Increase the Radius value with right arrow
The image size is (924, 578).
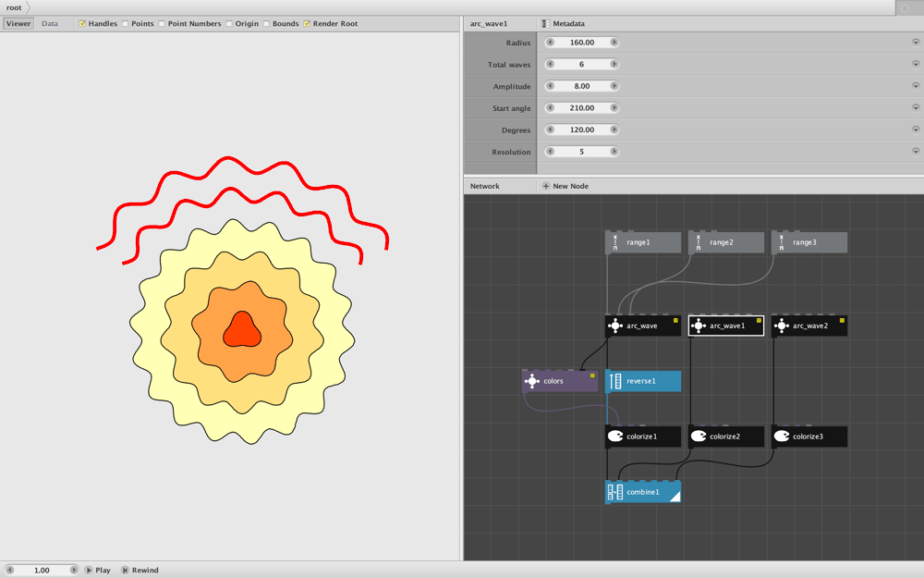(614, 43)
